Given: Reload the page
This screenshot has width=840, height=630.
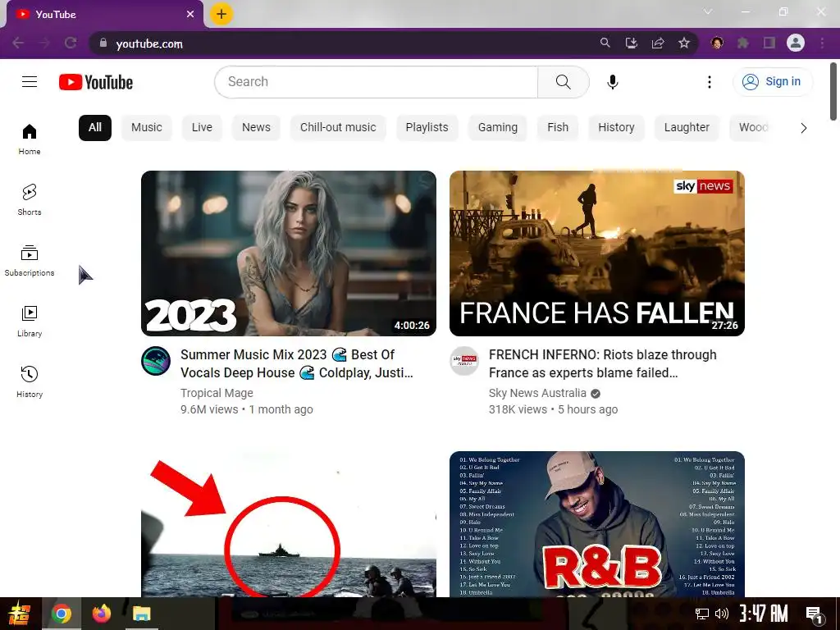Looking at the screenshot, I should [x=71, y=43].
